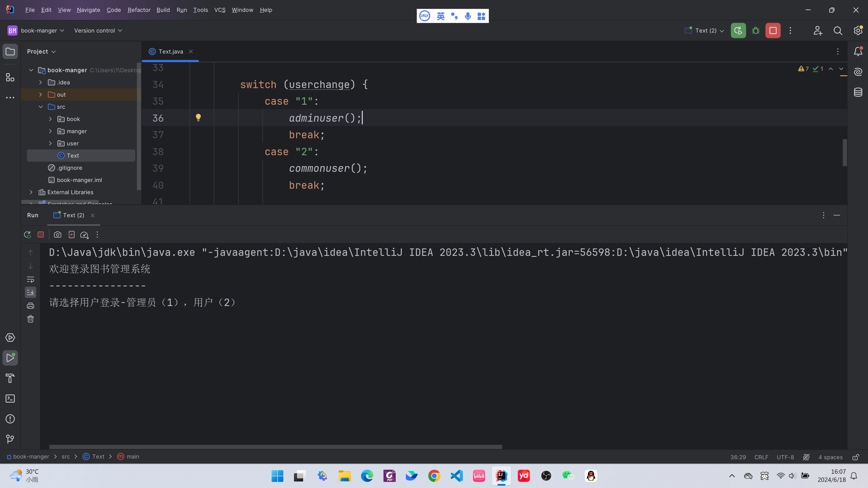Expand the .idea folder
This screenshot has height=488, width=868.
pos(41,82)
